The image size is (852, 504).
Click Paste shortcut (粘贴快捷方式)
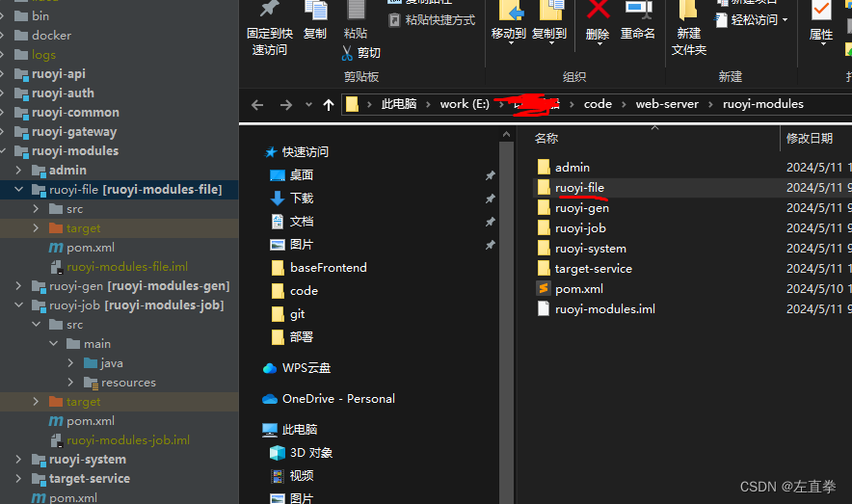coord(432,20)
